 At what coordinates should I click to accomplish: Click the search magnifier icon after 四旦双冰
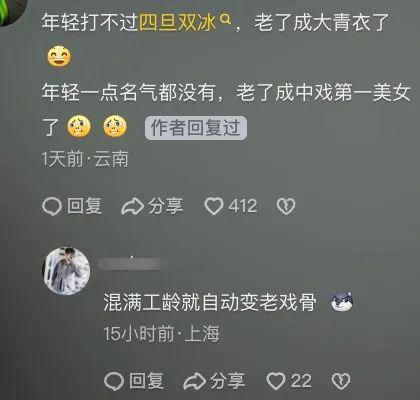point(225,19)
